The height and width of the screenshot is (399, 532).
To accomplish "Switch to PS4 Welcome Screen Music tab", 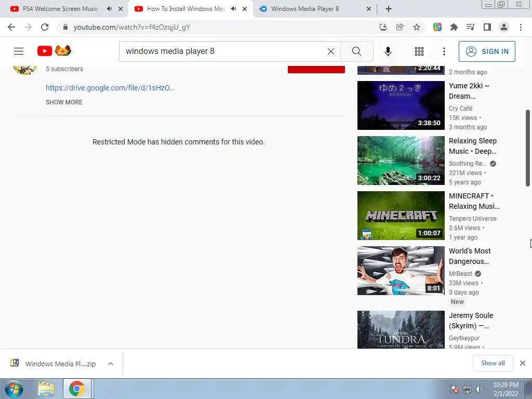I will point(60,9).
